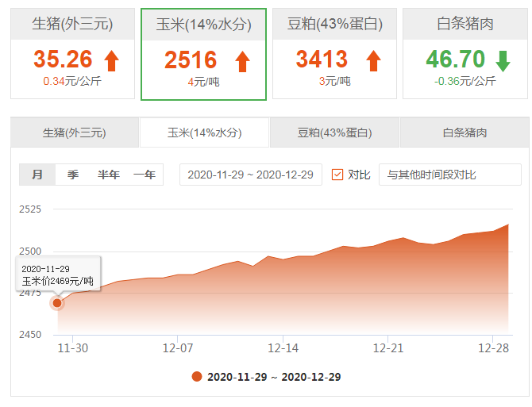Select the 玉米(14%水分) price card
The height and width of the screenshot is (407, 532).
(203, 54)
